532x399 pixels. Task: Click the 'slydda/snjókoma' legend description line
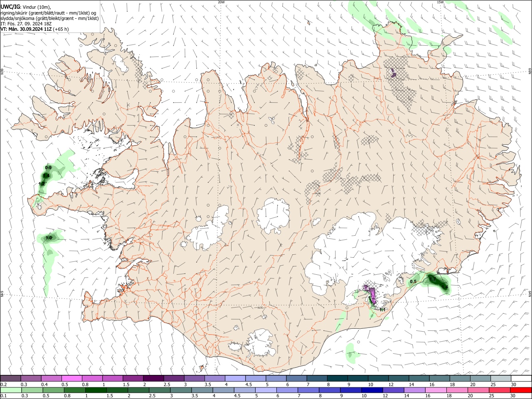(x=50, y=18)
